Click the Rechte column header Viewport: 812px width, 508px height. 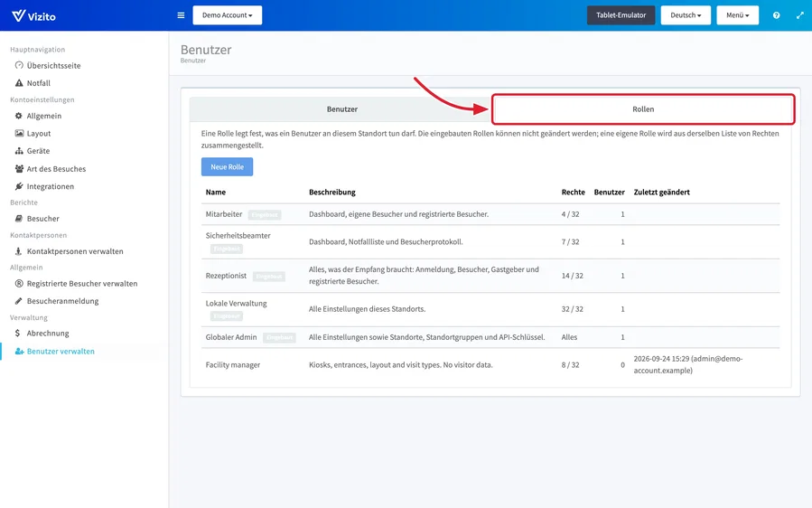coord(574,192)
